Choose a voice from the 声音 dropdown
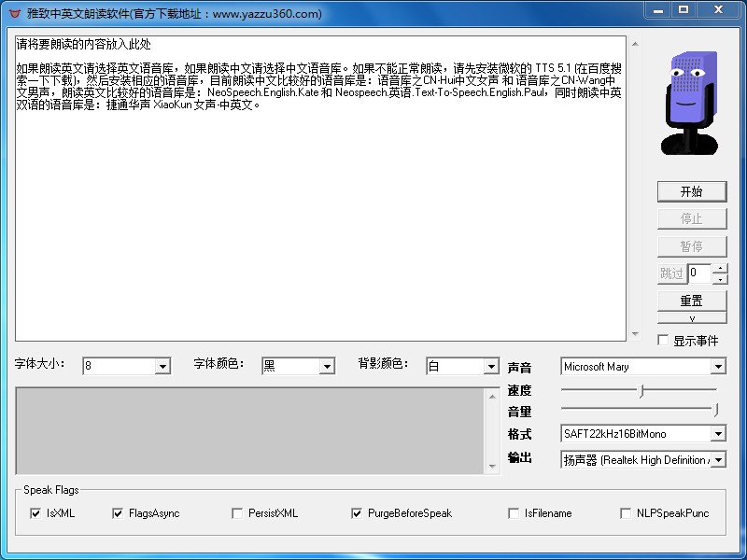This screenshot has width=747, height=560. (717, 367)
